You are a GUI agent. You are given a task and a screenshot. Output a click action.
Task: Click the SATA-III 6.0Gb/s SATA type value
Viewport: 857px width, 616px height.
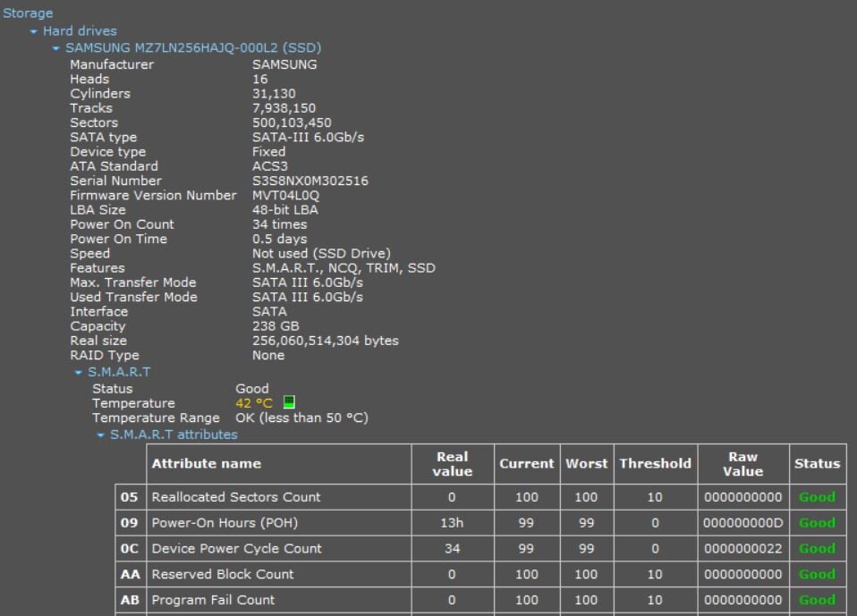point(308,137)
